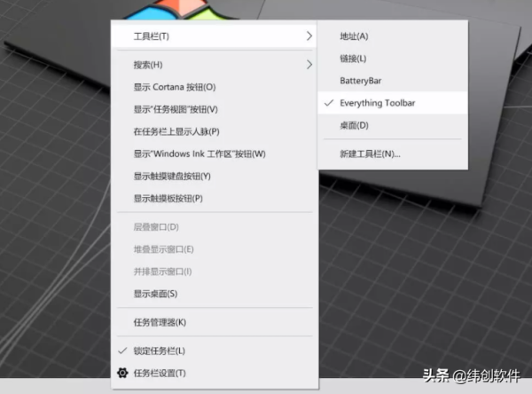Click the disabled 层叠窗口(D) entry
The image size is (532, 394).
tap(215, 227)
